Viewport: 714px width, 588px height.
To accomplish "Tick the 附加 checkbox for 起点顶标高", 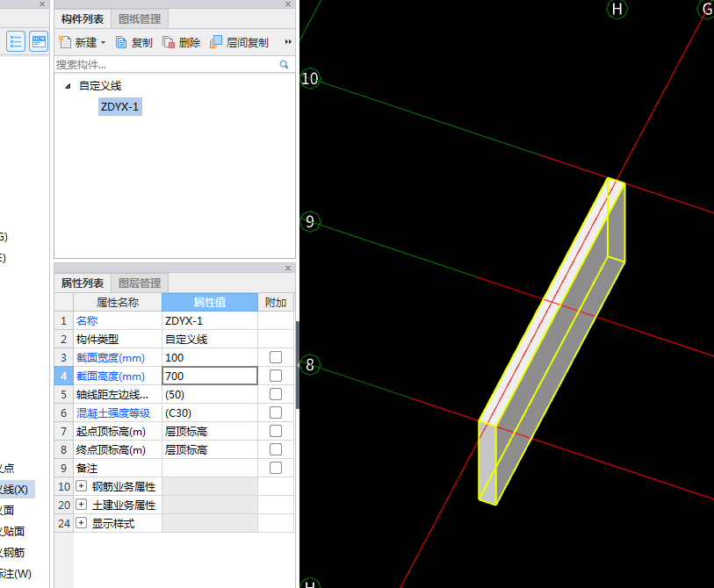I will (276, 431).
